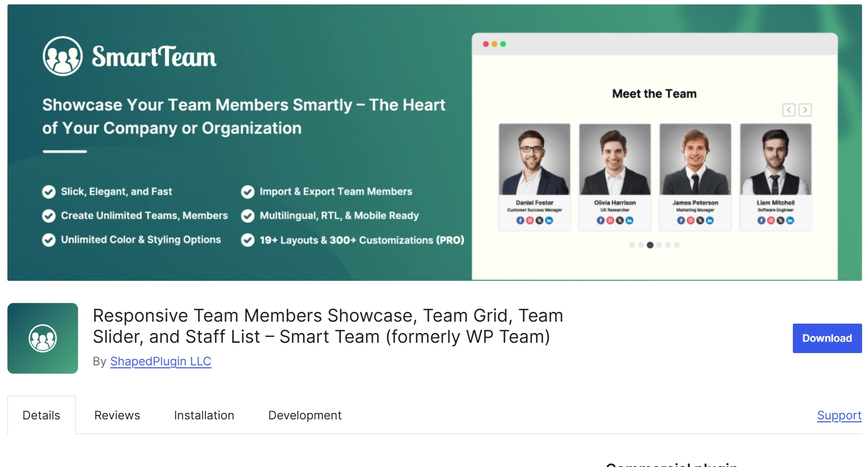868x467 pixels.
Task: Click the checkmark beside Import & Export Team Members
Action: [x=248, y=192]
